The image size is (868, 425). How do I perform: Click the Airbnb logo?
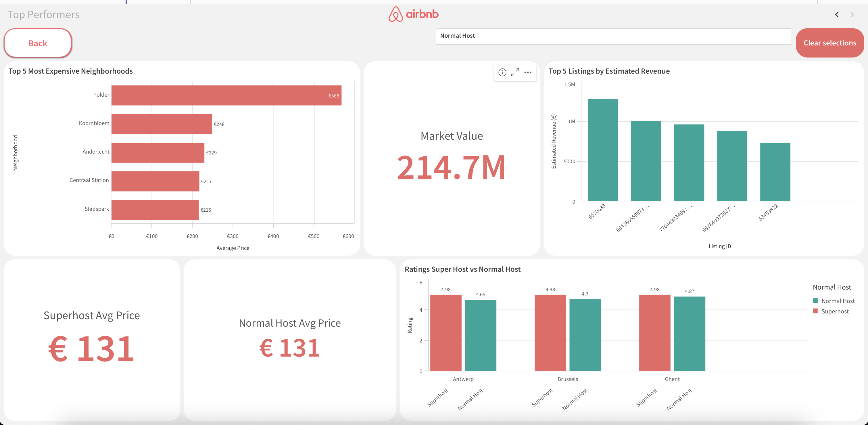tap(414, 14)
